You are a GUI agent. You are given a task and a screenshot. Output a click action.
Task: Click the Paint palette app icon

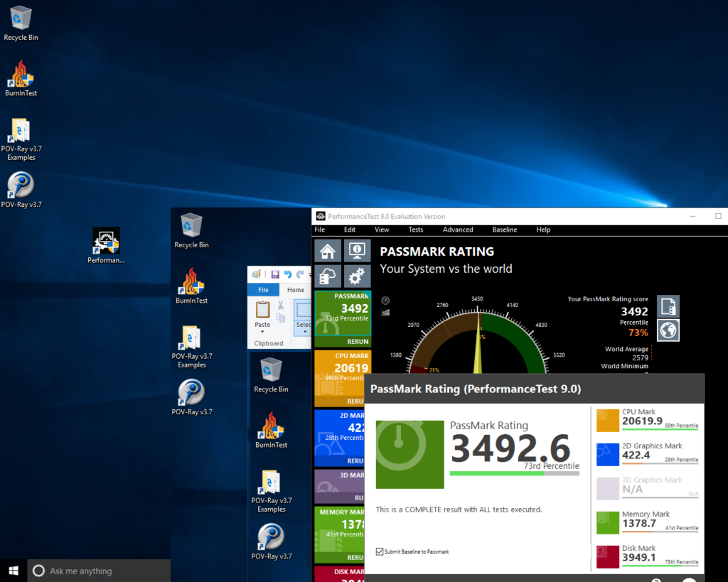click(x=256, y=274)
